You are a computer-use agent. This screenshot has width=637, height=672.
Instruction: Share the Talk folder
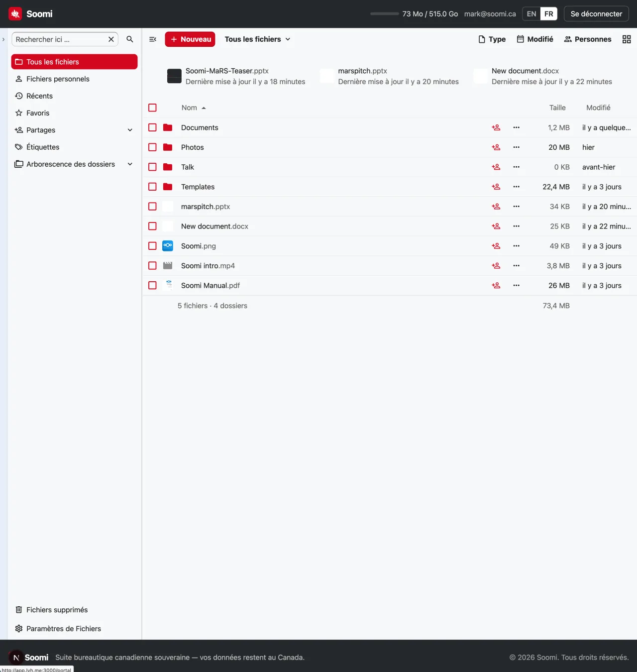click(x=496, y=167)
